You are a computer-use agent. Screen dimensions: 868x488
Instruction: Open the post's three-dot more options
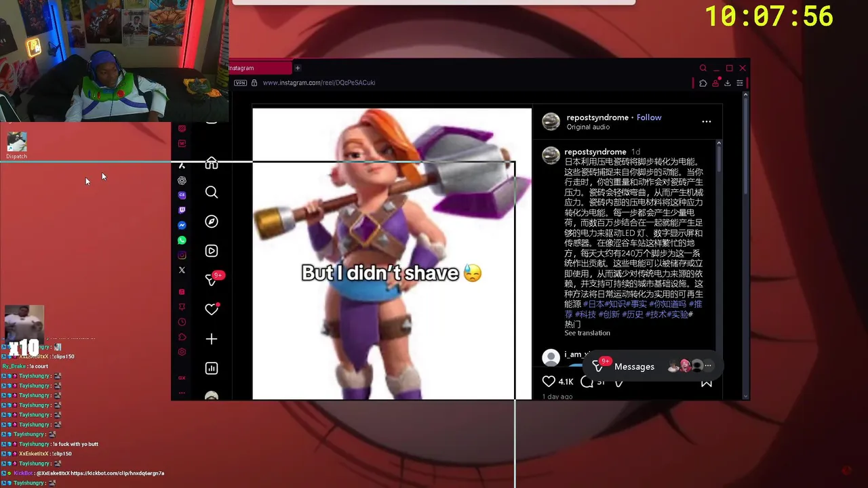click(x=707, y=122)
